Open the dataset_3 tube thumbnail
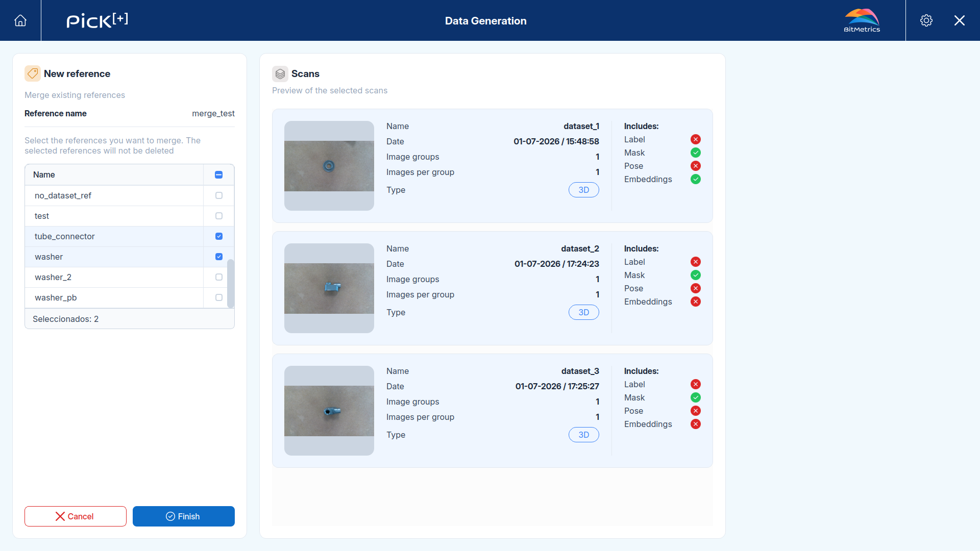This screenshot has height=551, width=980. click(329, 411)
